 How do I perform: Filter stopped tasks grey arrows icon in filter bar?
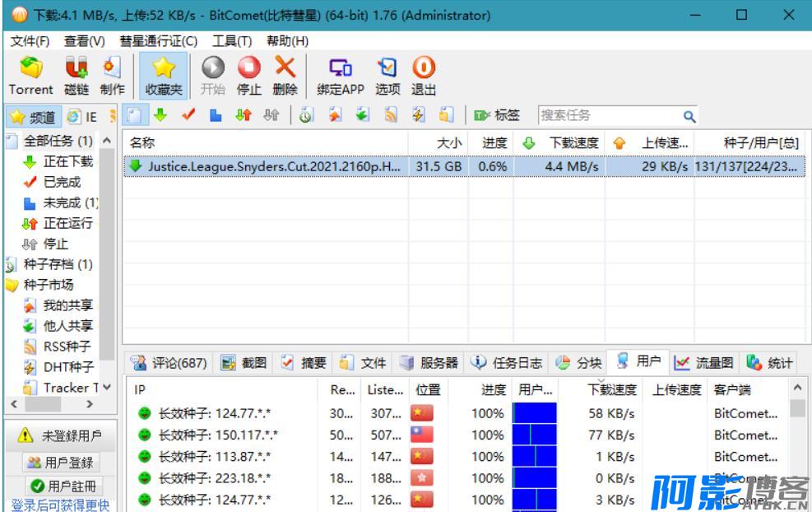271,115
